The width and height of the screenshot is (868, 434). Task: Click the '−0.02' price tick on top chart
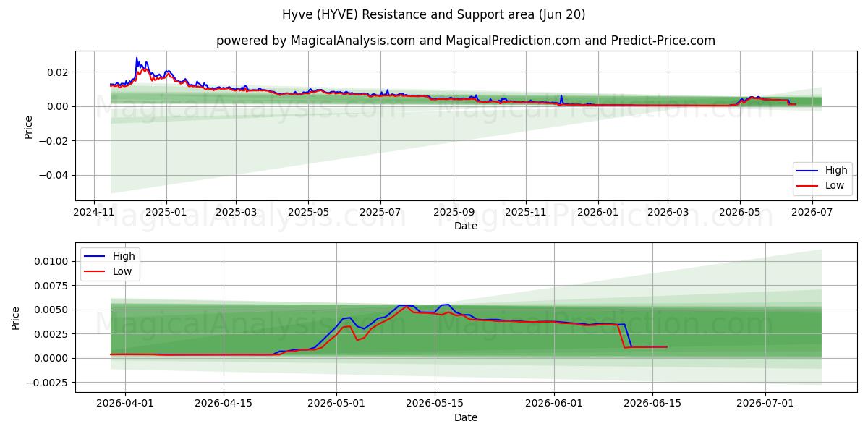[x=55, y=141]
